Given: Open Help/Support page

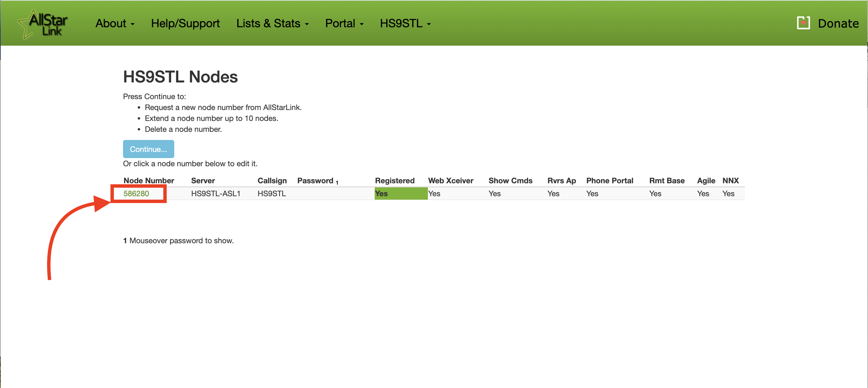Looking at the screenshot, I should tap(185, 24).
